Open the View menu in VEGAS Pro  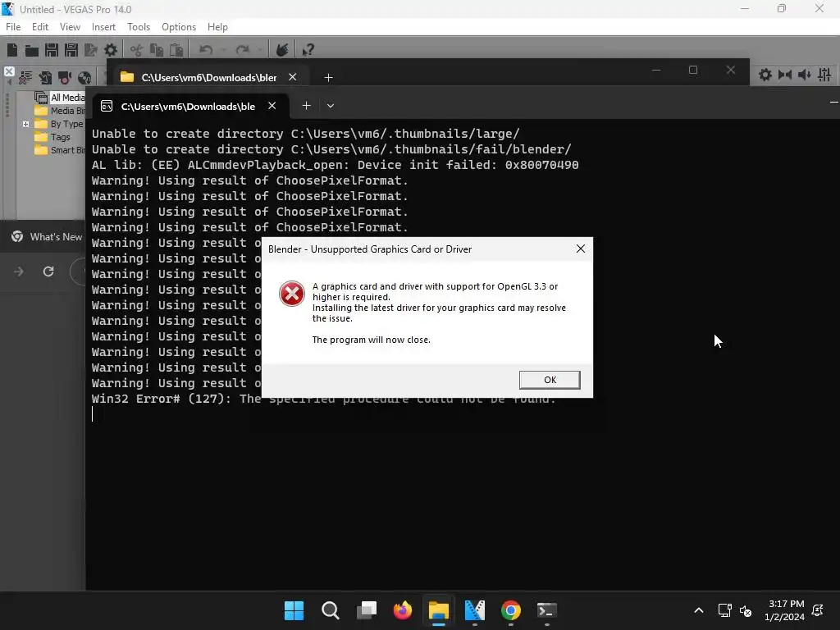point(71,27)
